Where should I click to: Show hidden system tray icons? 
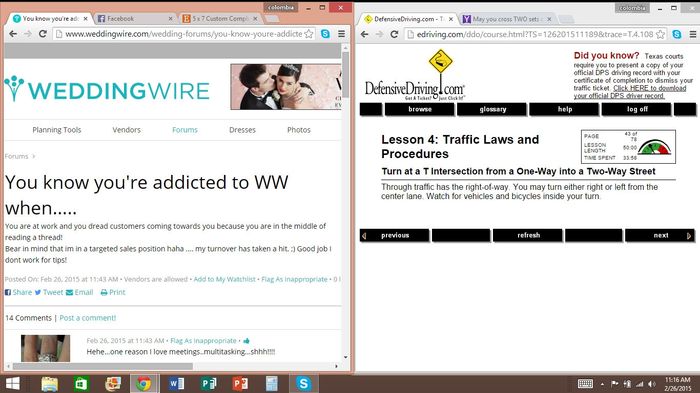point(602,384)
